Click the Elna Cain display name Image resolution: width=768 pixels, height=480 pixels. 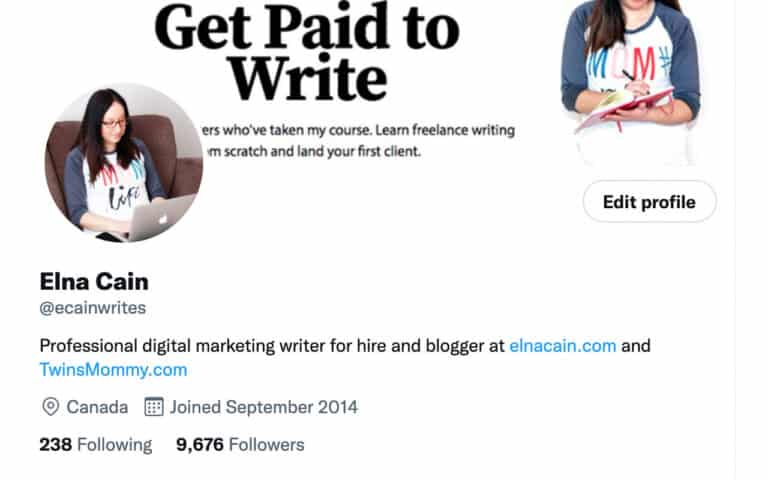(94, 282)
